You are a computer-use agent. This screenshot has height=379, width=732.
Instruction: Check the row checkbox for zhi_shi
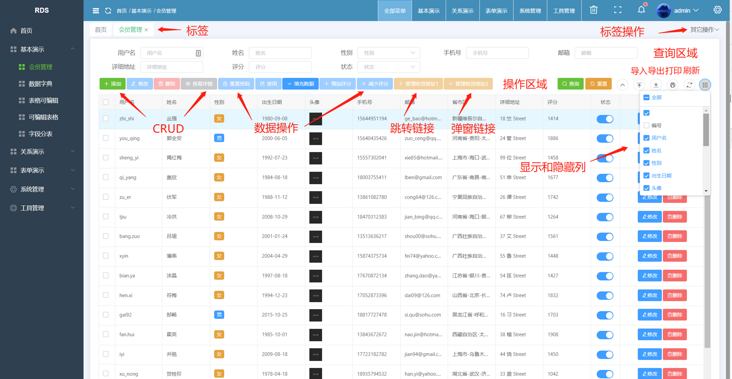(x=106, y=119)
